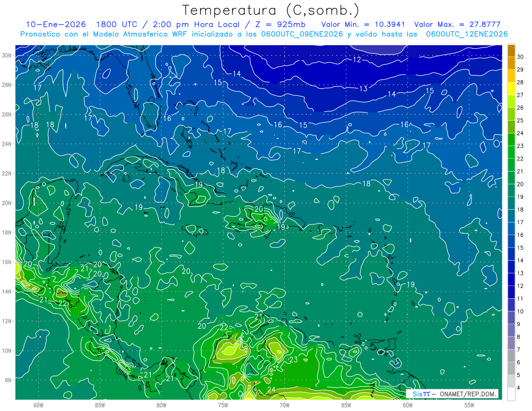Click the '80W' longitude axis label

161,405
